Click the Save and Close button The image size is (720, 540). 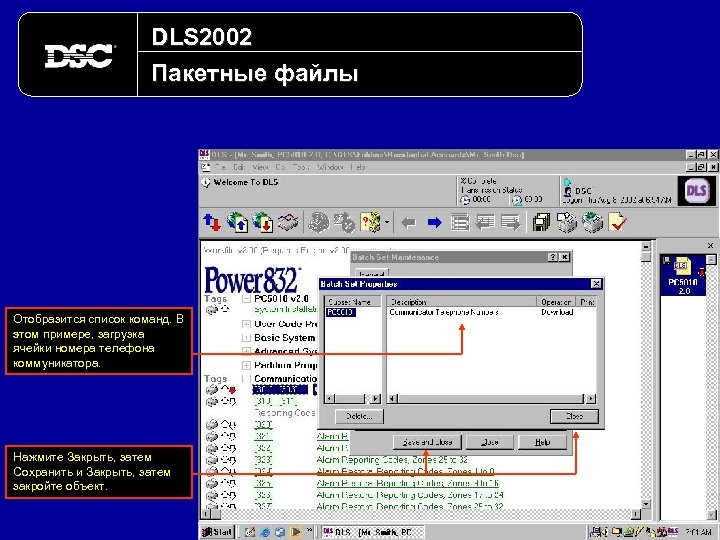[x=427, y=442]
